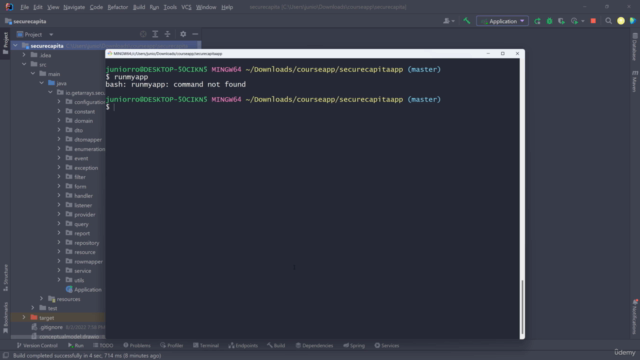This screenshot has height=360, width=640.
Task: Open the Services tool tab
Action: pos(387,345)
